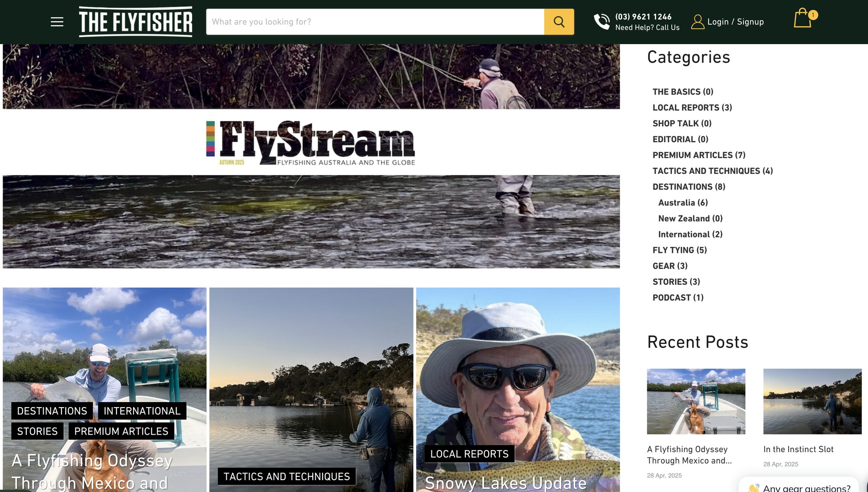Open 'A Flyfishing Odyssey Through Mexico and...' recent post
Screen dimensions: 868x492
690,455
